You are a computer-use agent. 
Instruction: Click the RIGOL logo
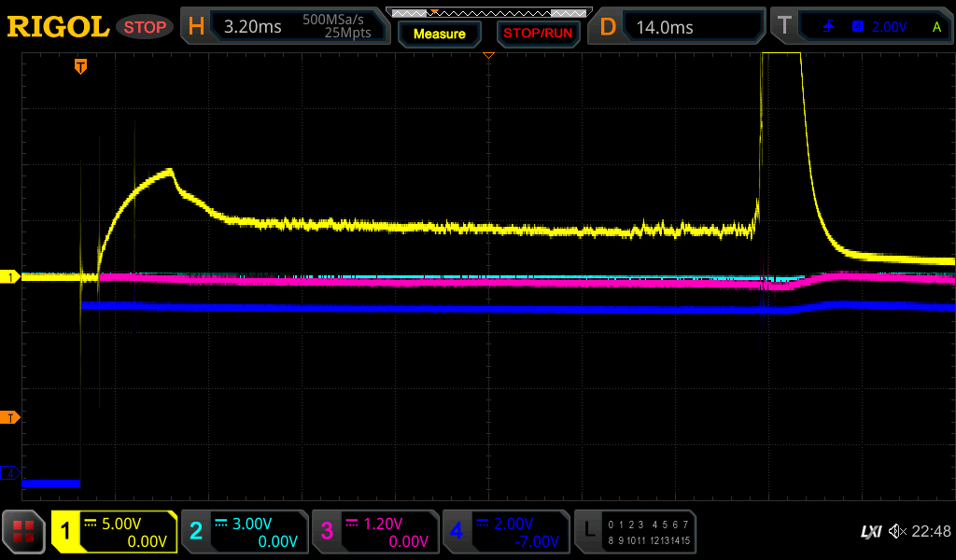[58, 27]
